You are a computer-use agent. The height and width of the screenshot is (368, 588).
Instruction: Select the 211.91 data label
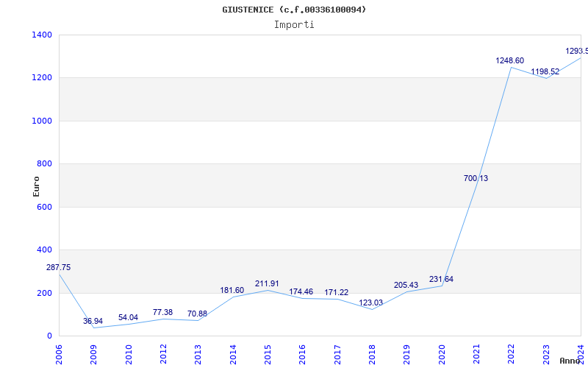click(268, 283)
